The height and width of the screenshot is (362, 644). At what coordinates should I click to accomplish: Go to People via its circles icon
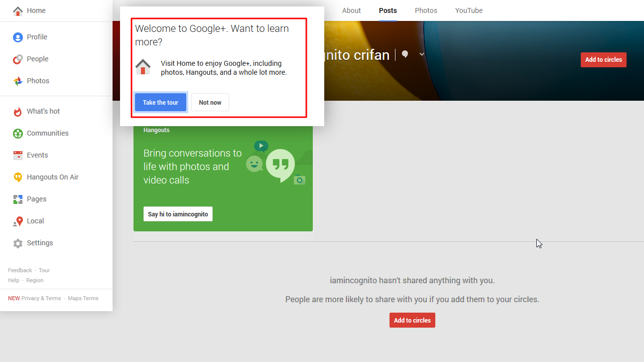click(x=18, y=59)
